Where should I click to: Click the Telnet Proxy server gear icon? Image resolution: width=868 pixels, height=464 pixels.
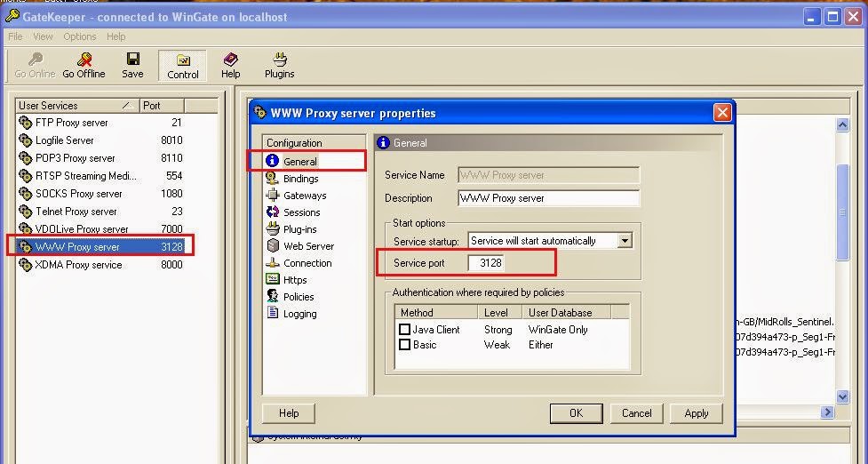pyautogui.click(x=26, y=211)
